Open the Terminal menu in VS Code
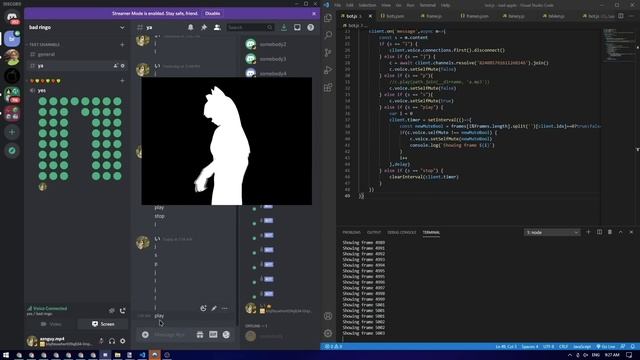The height and width of the screenshot is (360, 640). click(427, 5)
